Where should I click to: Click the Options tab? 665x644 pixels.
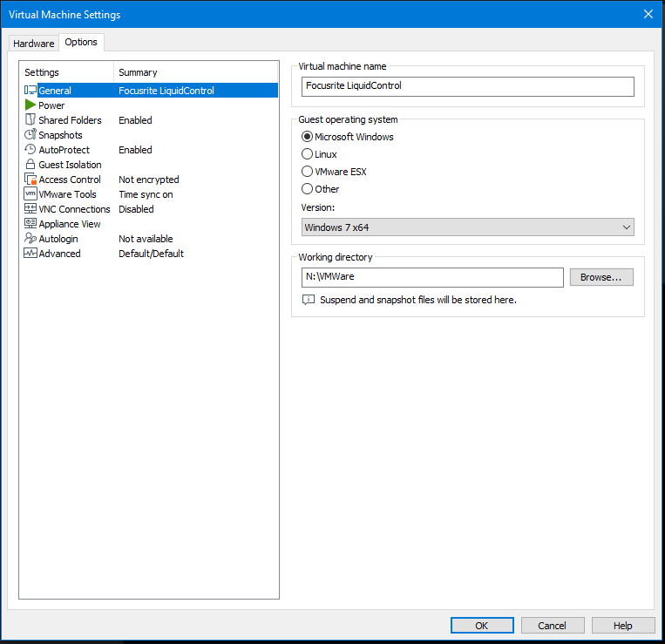(x=81, y=42)
